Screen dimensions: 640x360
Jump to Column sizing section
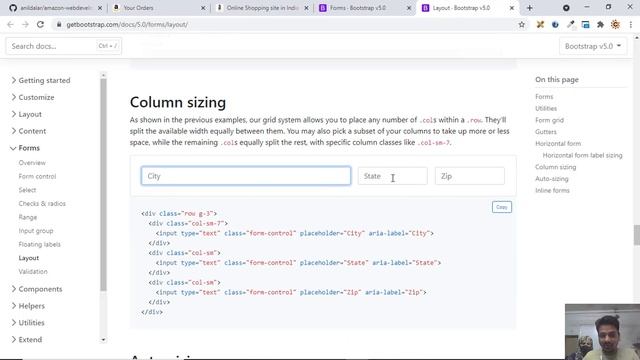(556, 167)
